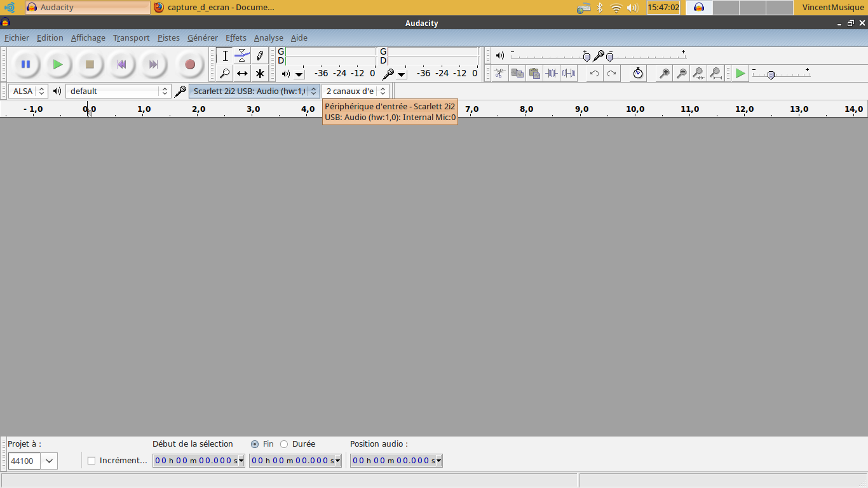This screenshot has height=488, width=868.
Task: Select the Time Shift tool
Action: tap(242, 74)
